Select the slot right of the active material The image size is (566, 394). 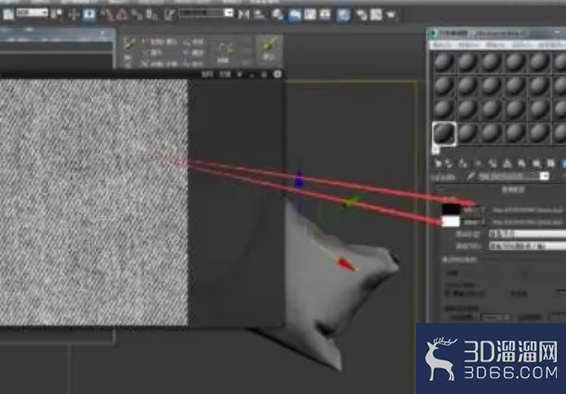[x=468, y=133]
